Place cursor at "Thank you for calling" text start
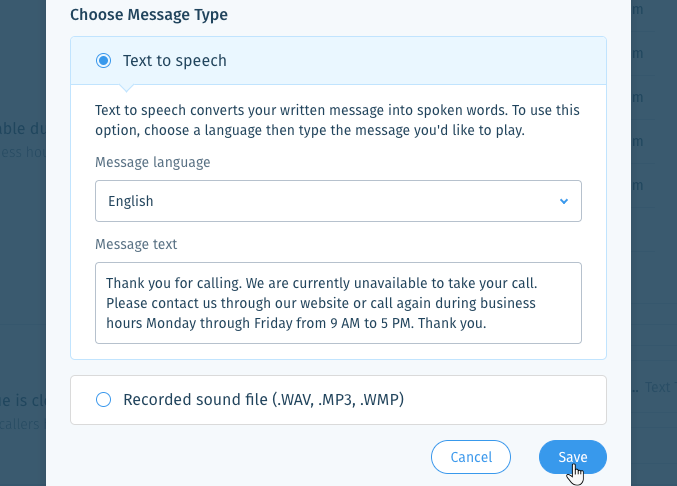This screenshot has width=677, height=486. click(x=107, y=283)
